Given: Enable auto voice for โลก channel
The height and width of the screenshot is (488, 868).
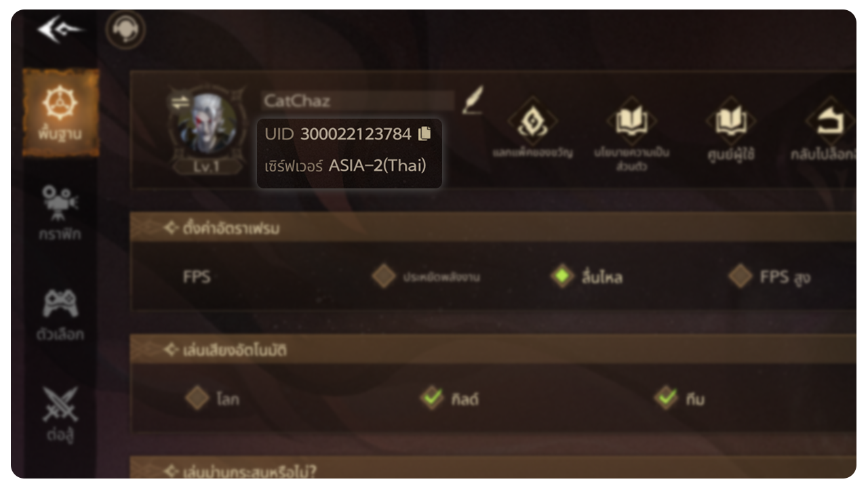Looking at the screenshot, I should (197, 398).
